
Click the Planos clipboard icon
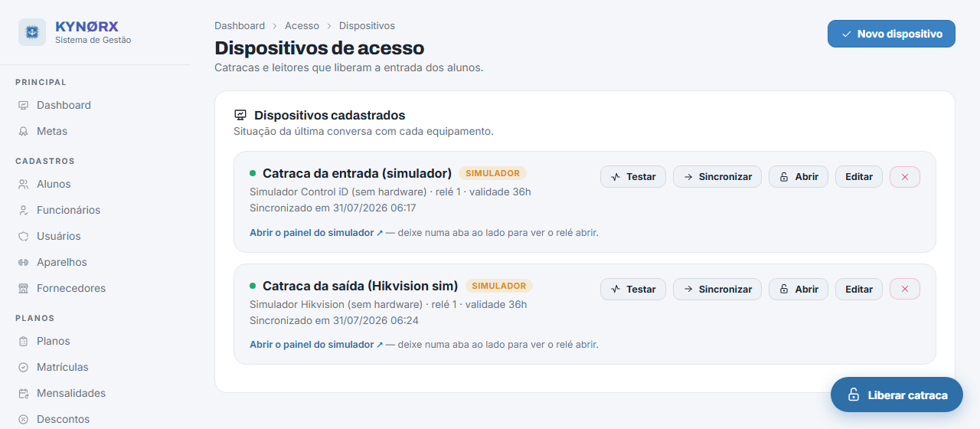click(23, 341)
